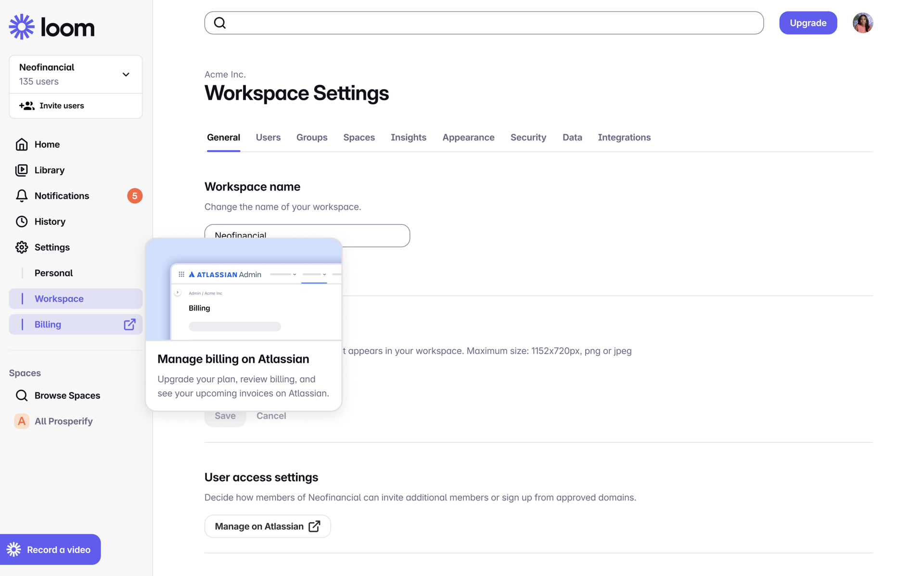924x576 pixels.
Task: Switch to the Insights tab
Action: (409, 138)
